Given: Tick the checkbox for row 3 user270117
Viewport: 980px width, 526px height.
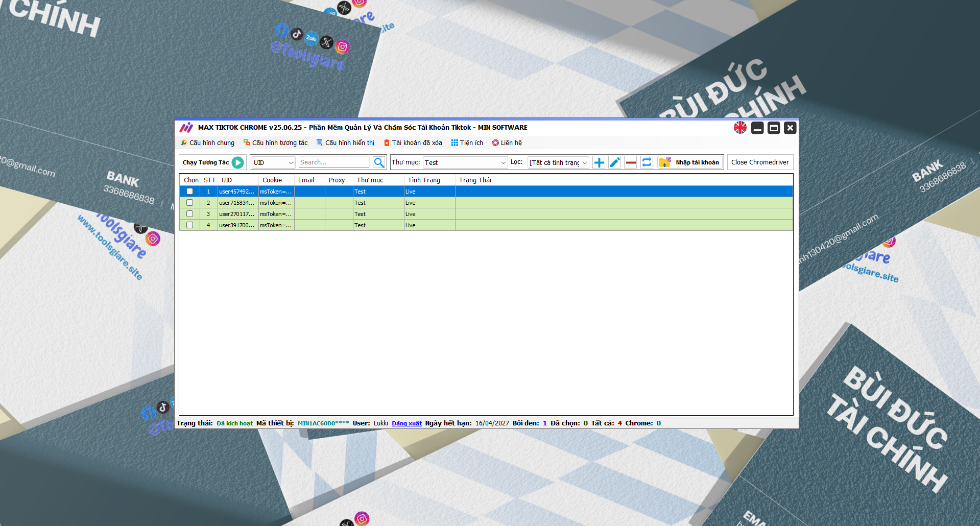Looking at the screenshot, I should (x=189, y=214).
